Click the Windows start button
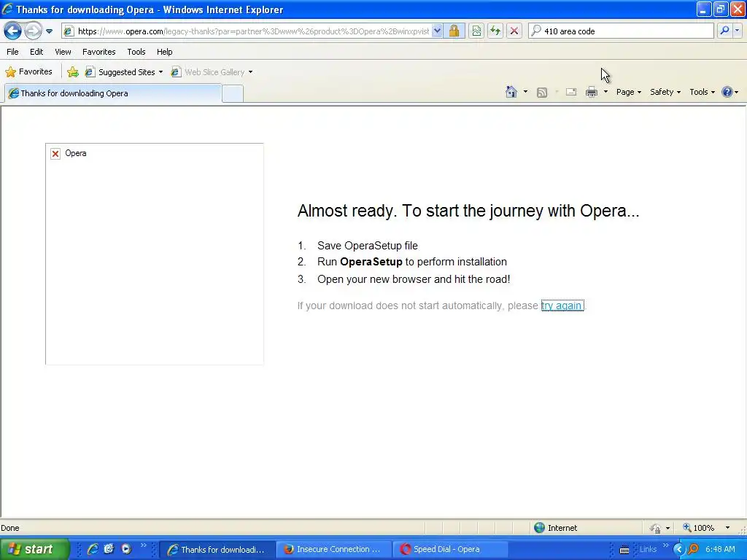Image resolution: width=747 pixels, height=560 pixels. coord(35,549)
